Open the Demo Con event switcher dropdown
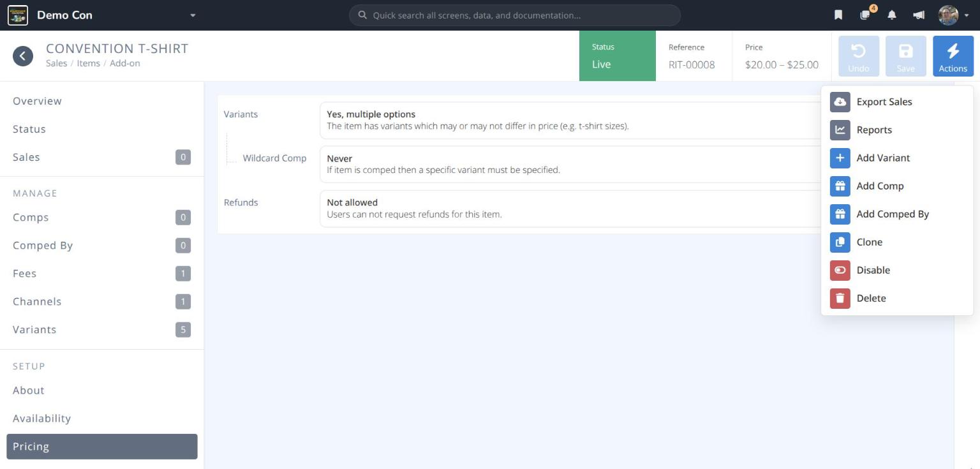980x469 pixels. tap(193, 15)
